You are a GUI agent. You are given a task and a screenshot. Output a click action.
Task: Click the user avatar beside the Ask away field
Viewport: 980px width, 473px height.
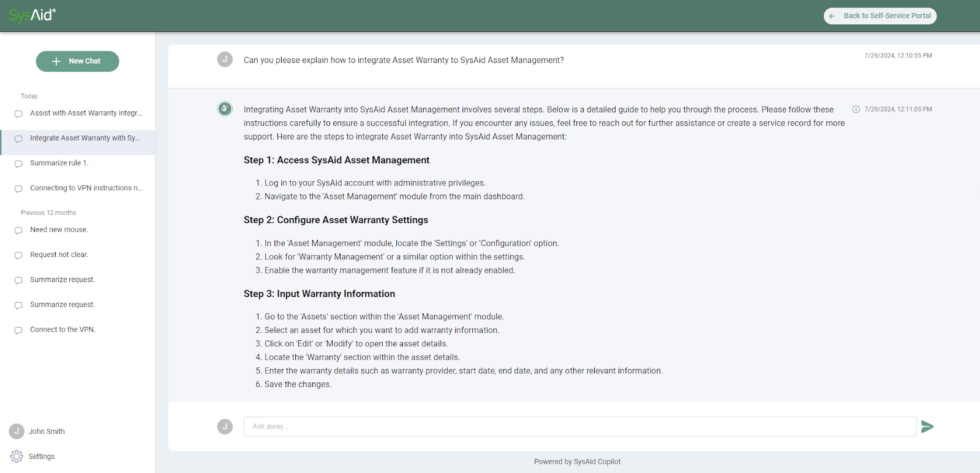(225, 426)
